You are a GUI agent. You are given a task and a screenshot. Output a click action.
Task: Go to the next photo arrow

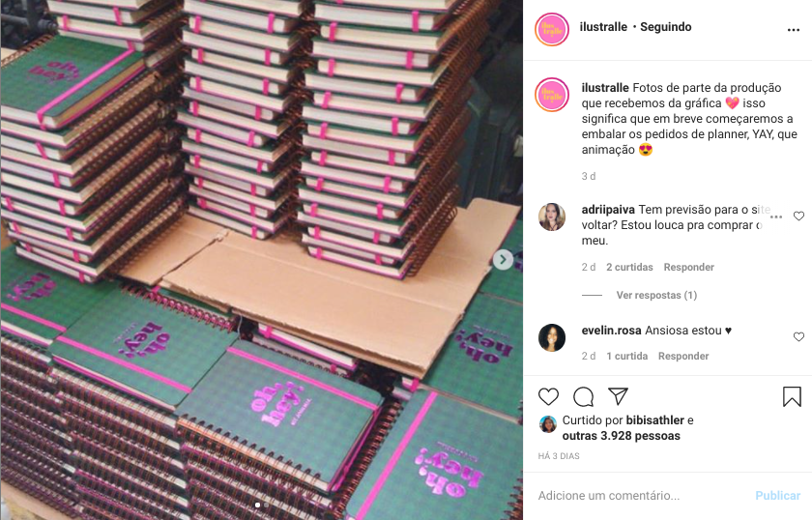503,259
